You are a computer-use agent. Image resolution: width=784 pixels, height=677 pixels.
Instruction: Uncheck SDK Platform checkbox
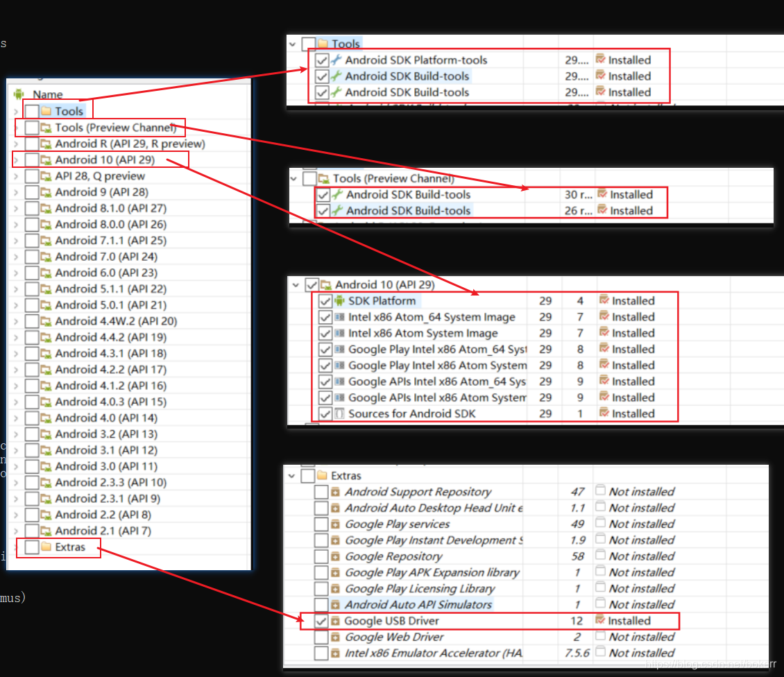coord(325,300)
